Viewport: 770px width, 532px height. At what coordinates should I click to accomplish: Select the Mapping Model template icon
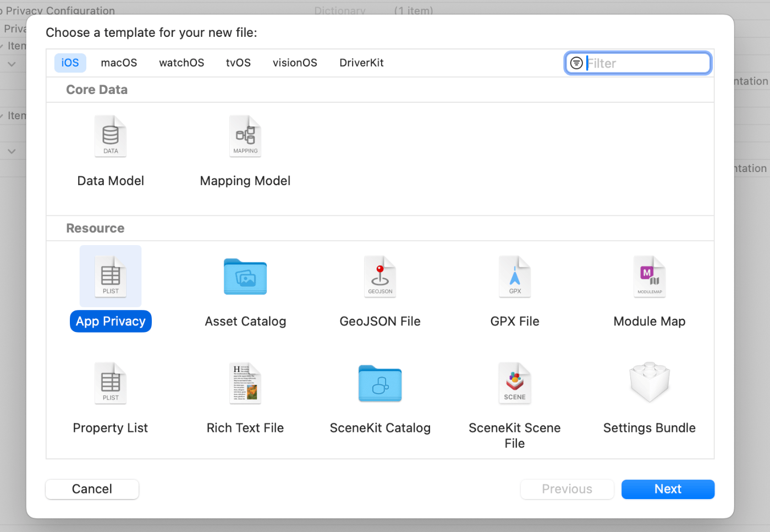(x=245, y=136)
